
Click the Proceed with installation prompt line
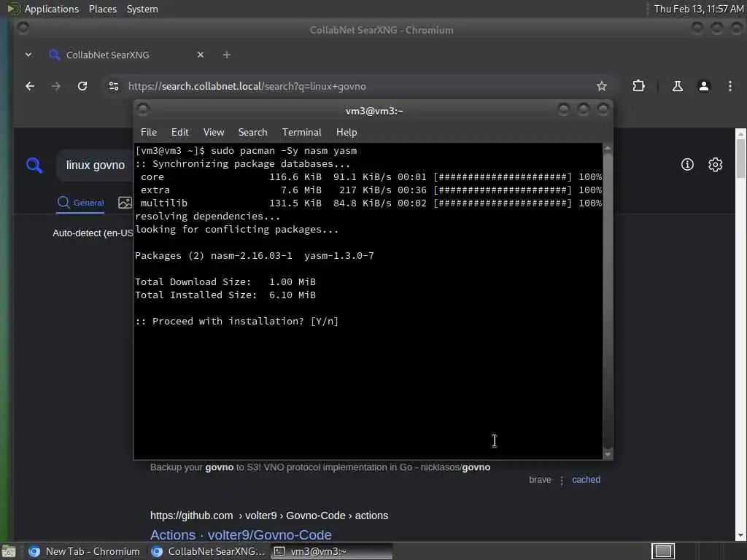tap(237, 322)
